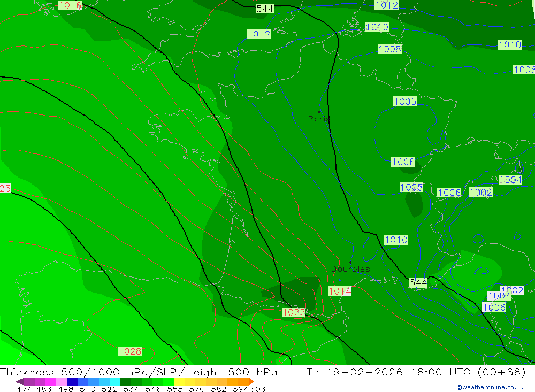Viewport: 535px width, 392px height.
Task: Click the 474 legend value
Action: tap(24, 389)
